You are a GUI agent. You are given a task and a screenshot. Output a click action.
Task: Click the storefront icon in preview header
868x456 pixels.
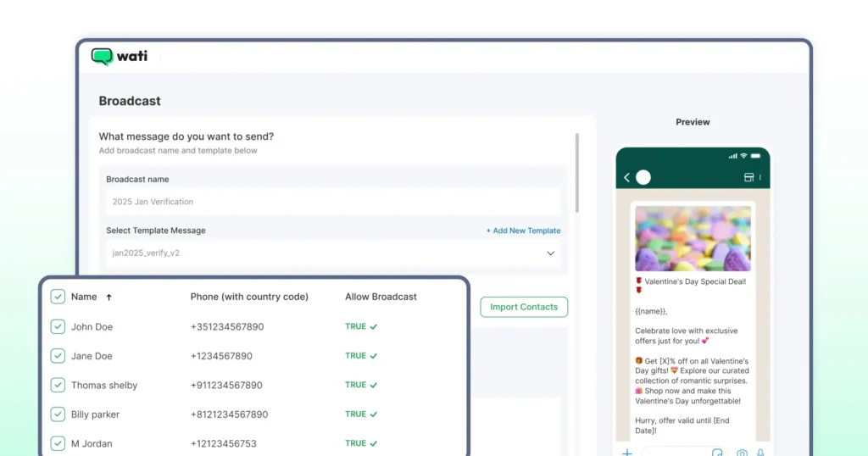click(748, 177)
